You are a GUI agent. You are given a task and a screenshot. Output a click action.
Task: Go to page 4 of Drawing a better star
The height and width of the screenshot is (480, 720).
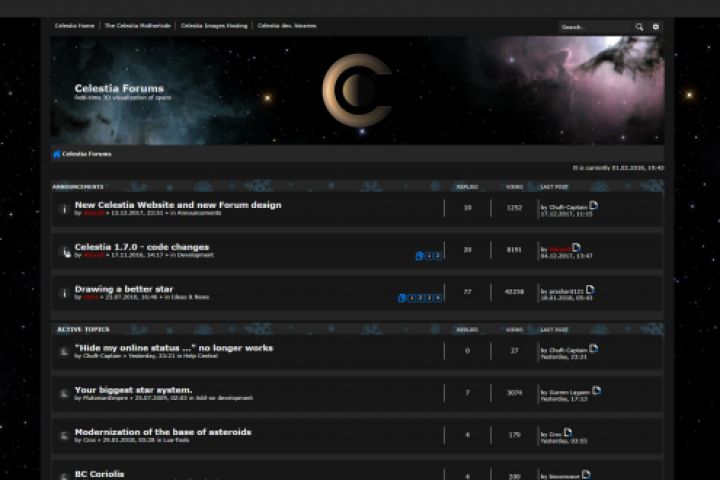pyautogui.click(x=438, y=298)
